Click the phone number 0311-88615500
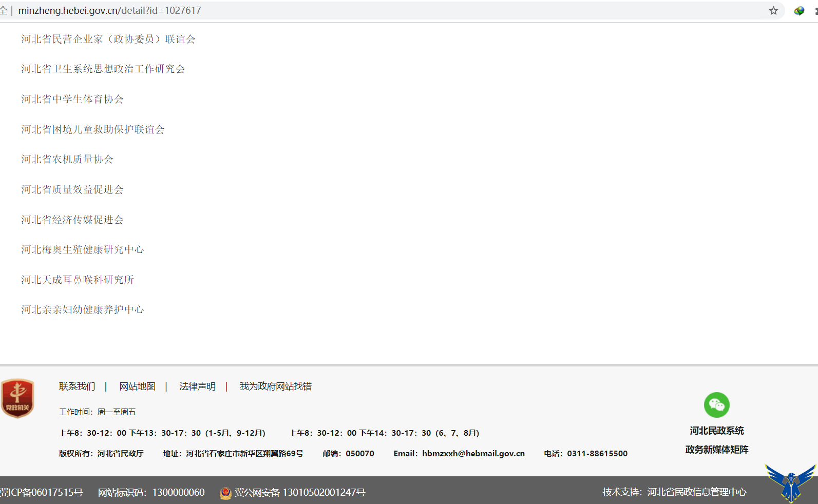818x504 pixels. pos(597,454)
